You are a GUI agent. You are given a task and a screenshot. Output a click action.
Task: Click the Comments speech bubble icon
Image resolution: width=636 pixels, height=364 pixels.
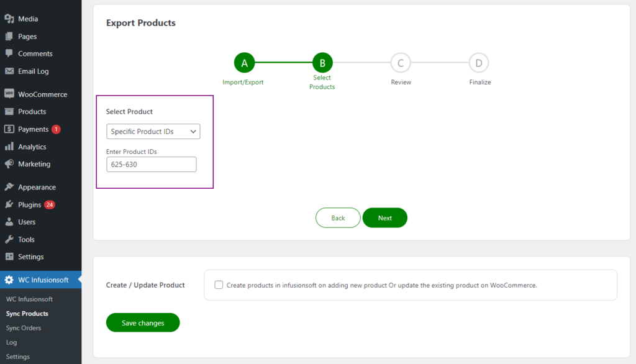click(x=9, y=53)
